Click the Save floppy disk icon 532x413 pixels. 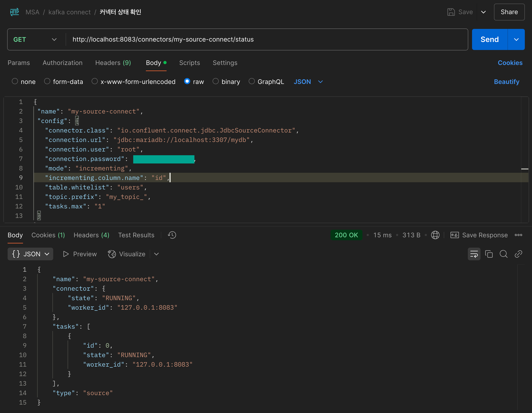tap(451, 12)
